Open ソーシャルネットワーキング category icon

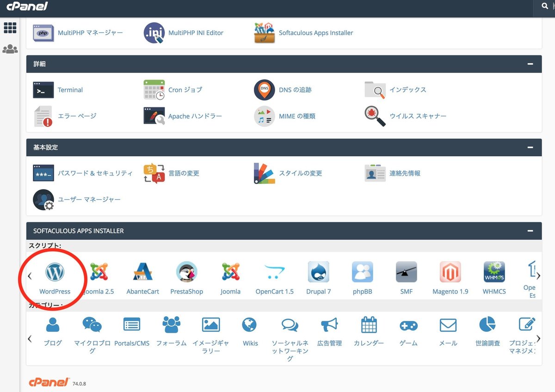coord(290,325)
